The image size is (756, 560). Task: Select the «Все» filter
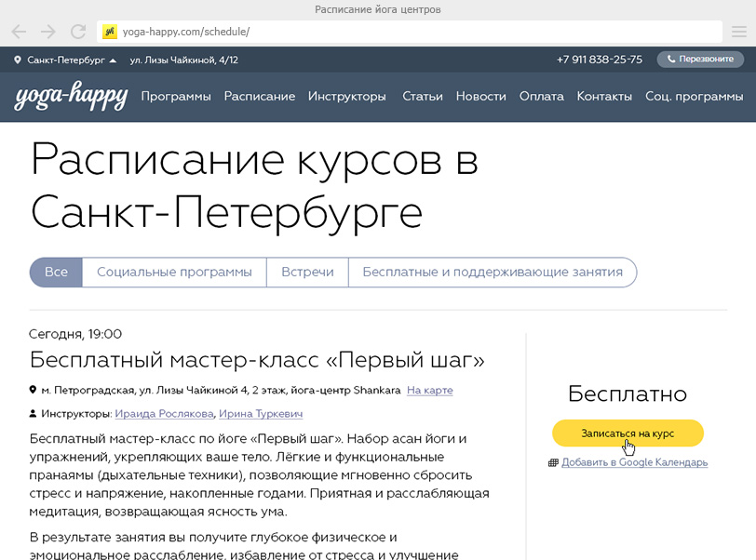pos(56,273)
